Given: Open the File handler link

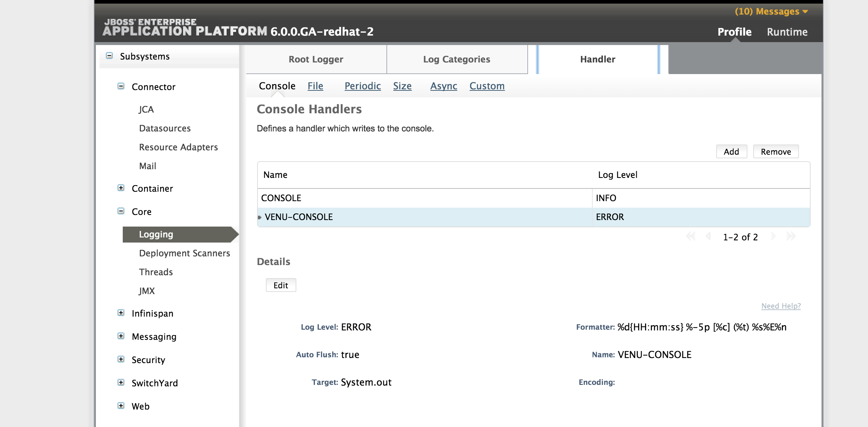Looking at the screenshot, I should [315, 86].
